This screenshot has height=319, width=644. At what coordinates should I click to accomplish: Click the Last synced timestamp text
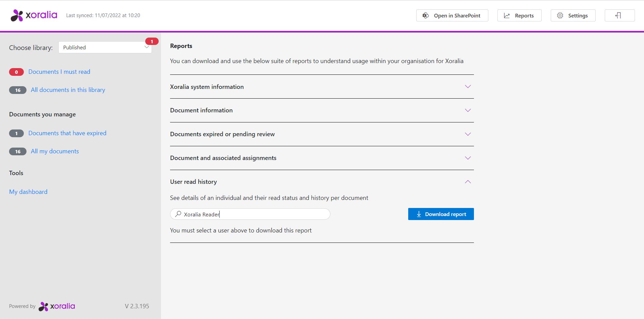103,15
